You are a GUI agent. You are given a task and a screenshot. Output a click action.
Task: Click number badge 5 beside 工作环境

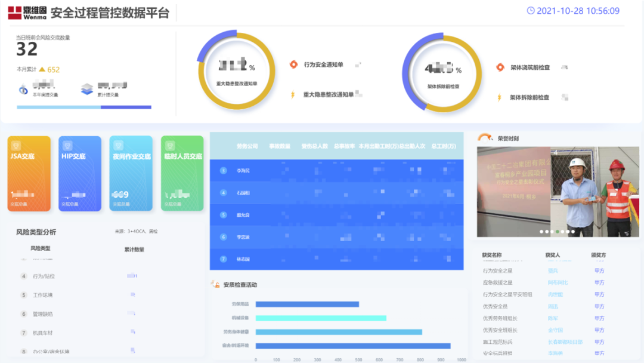coord(24,295)
